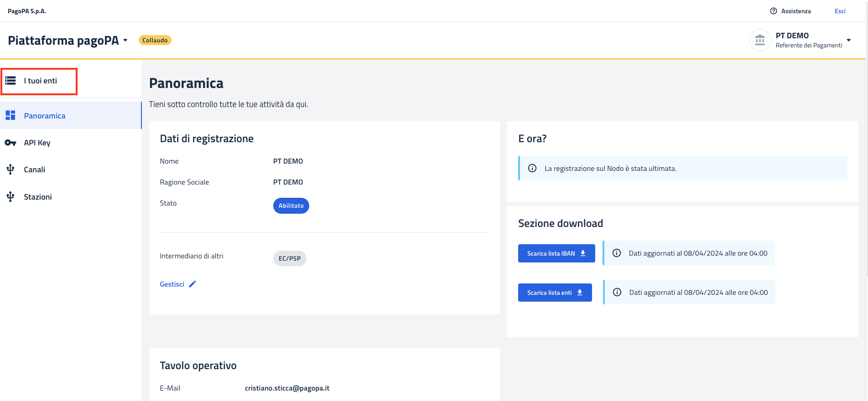Open the API Key menu item

point(37,143)
